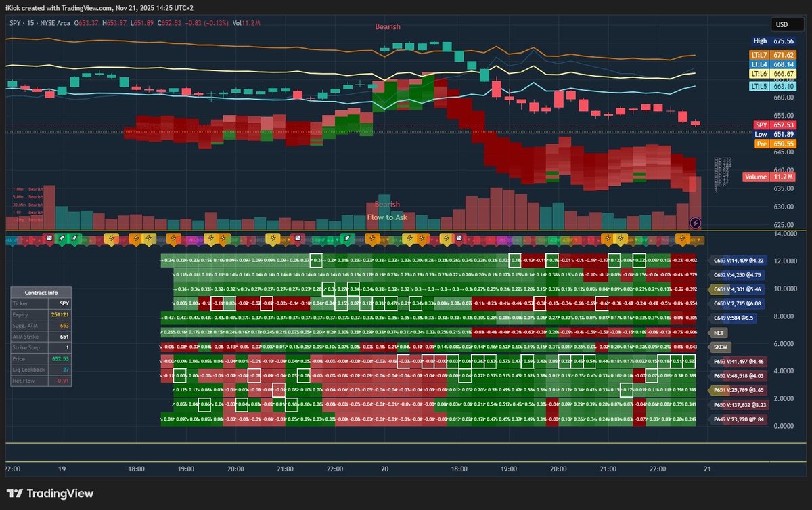Click the C653 V:14,409 @4.22 row label
Screen dimensions: 812x510
click(x=739, y=261)
